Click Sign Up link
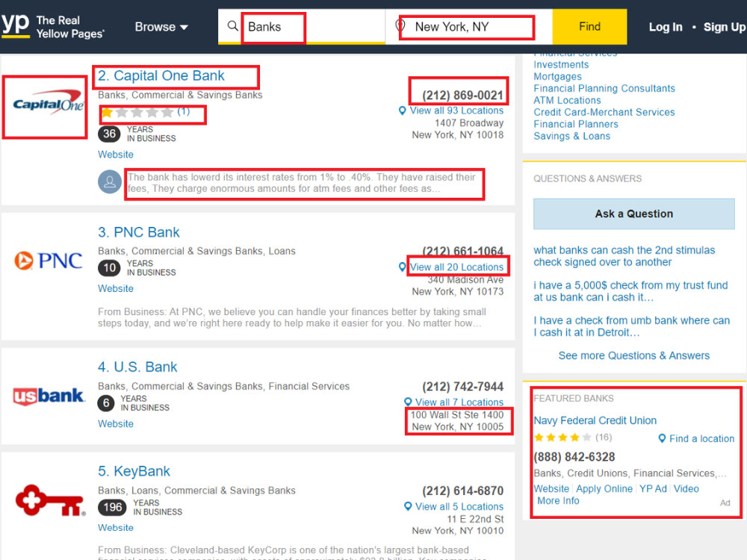This screenshot has width=747, height=560. click(x=724, y=27)
